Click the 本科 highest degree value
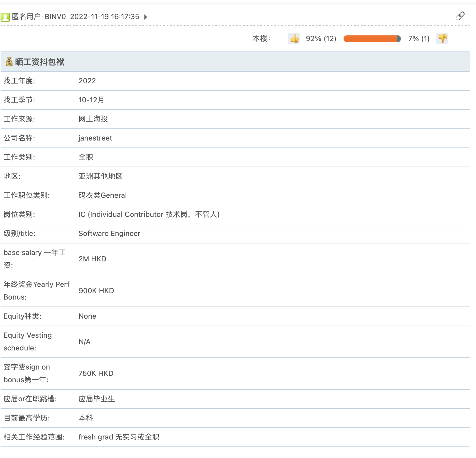This screenshot has height=458, width=476. pos(86,418)
